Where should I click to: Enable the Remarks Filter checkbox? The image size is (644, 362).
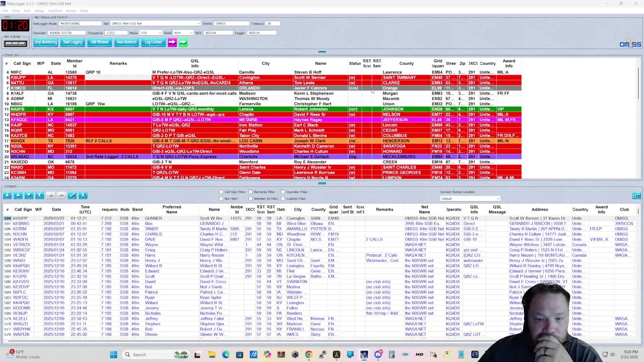click(251, 192)
